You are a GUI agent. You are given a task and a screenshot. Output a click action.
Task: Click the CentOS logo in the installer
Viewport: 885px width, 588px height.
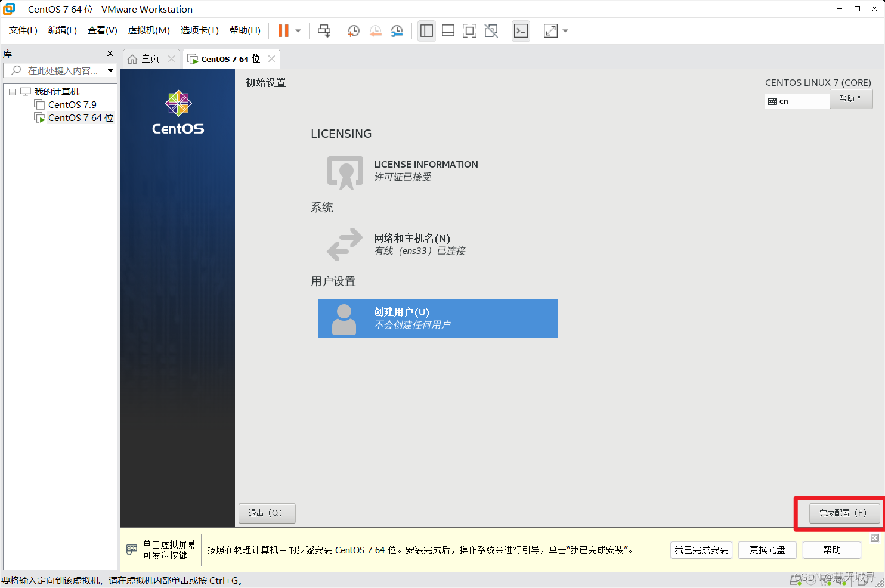coord(178,113)
